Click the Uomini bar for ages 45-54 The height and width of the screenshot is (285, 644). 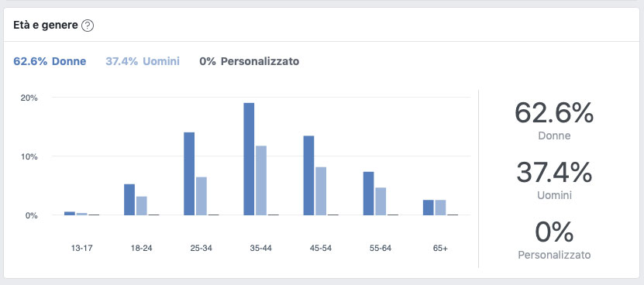click(x=321, y=191)
